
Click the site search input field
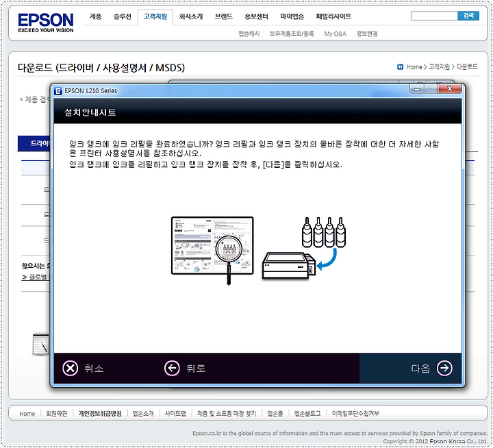[x=434, y=16]
